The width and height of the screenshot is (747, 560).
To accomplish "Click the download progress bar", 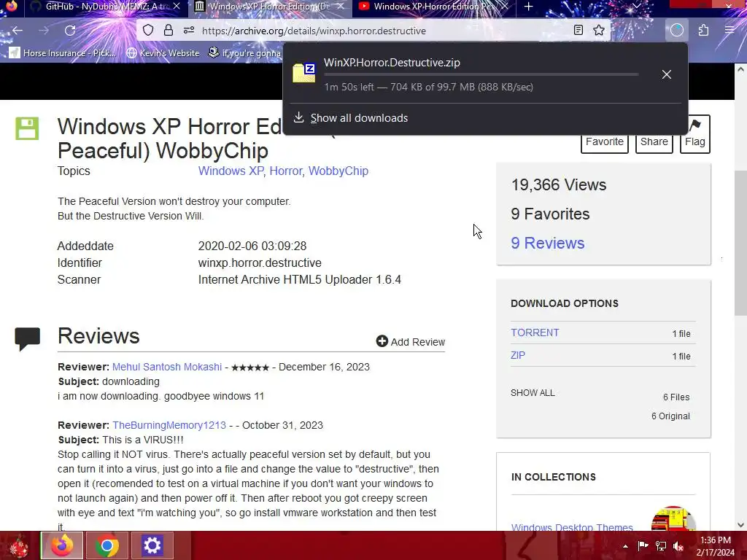I will tap(481, 75).
